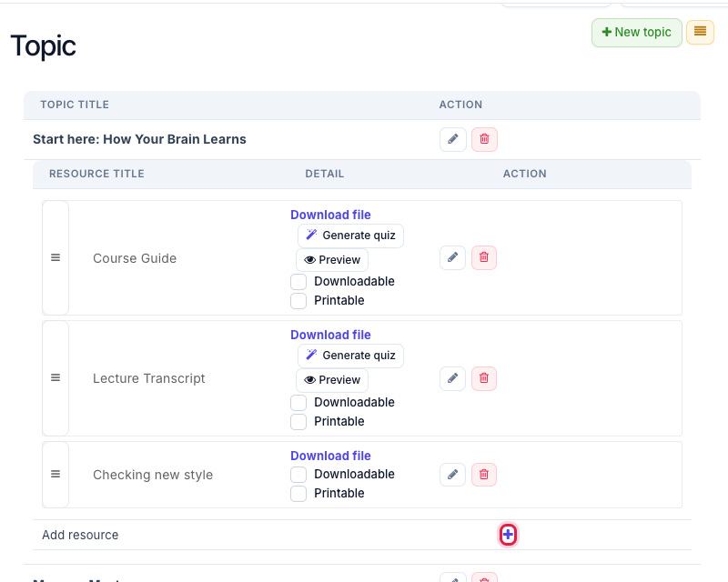Delete the 'Checking new style' resource
728x582 pixels.
[484, 475]
